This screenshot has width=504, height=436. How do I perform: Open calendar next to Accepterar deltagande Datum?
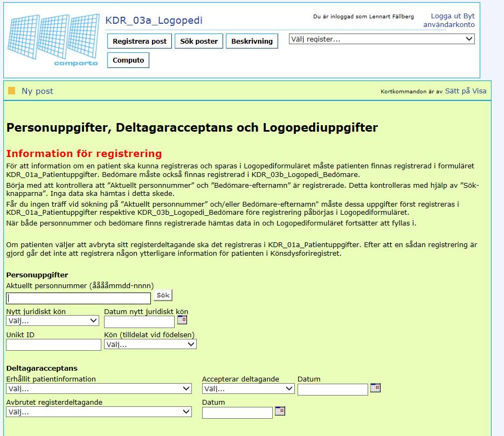coord(375,388)
